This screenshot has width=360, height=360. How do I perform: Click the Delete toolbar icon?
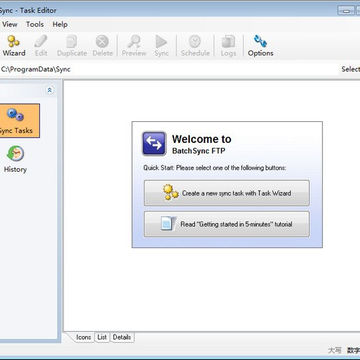tap(102, 46)
